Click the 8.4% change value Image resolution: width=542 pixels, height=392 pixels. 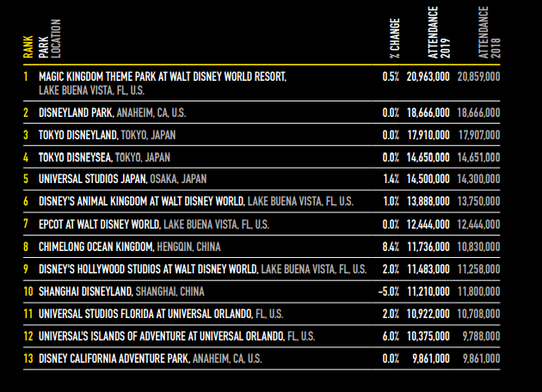coord(391,247)
